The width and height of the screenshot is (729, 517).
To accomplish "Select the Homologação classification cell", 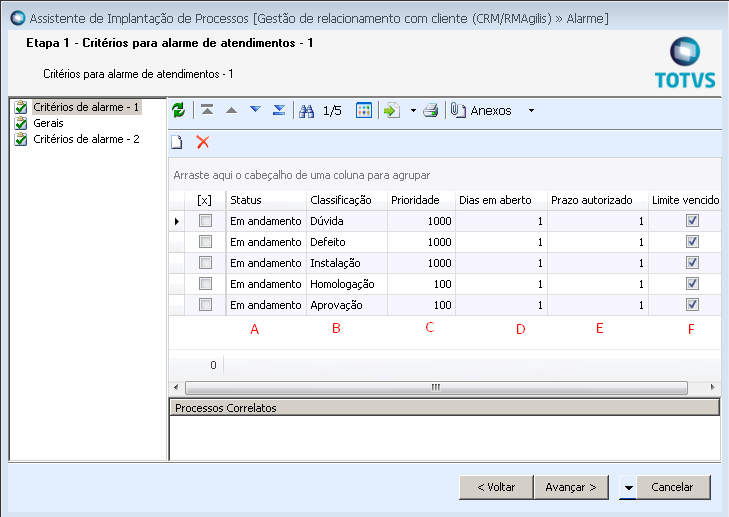I will [x=347, y=284].
